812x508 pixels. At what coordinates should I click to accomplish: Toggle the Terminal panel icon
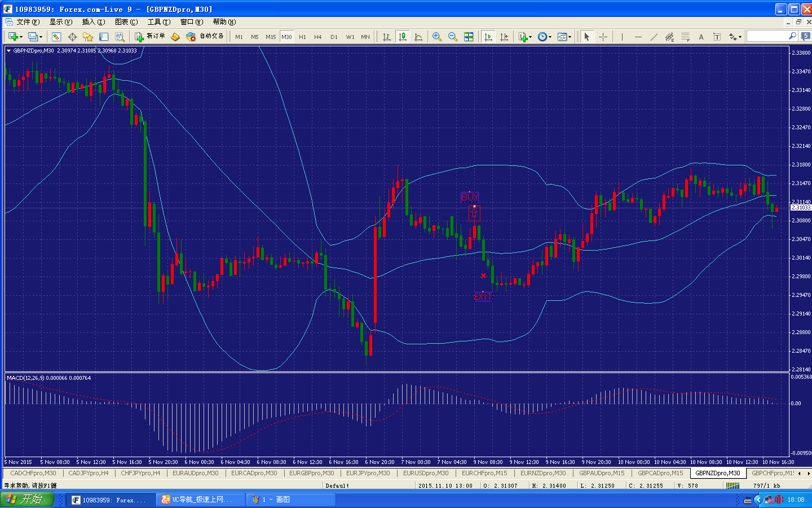click(104, 37)
